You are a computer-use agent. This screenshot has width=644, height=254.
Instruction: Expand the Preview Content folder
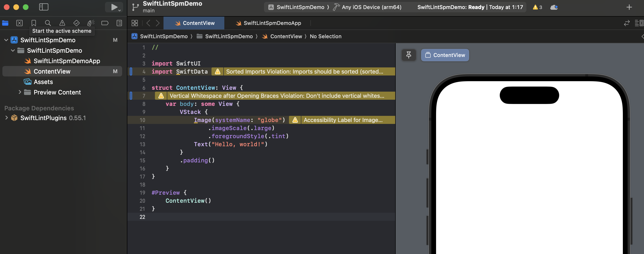(x=20, y=92)
